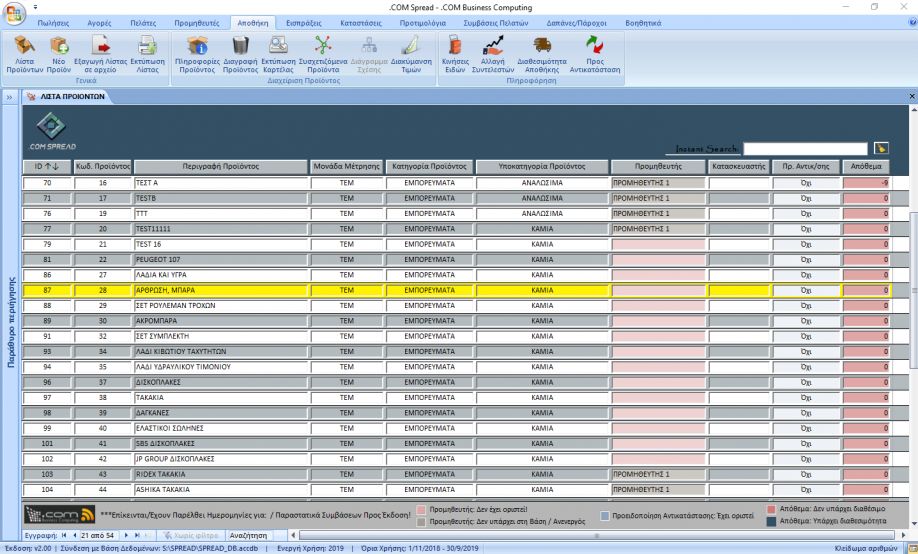Select the PEUGEOT 107 description cell
The width and height of the screenshot is (918, 554).
(x=221, y=259)
